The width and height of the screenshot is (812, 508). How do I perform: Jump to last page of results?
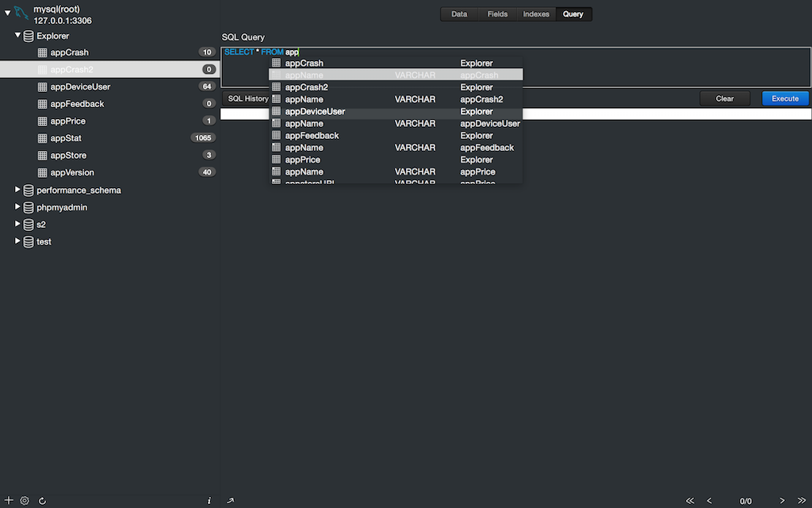point(802,501)
